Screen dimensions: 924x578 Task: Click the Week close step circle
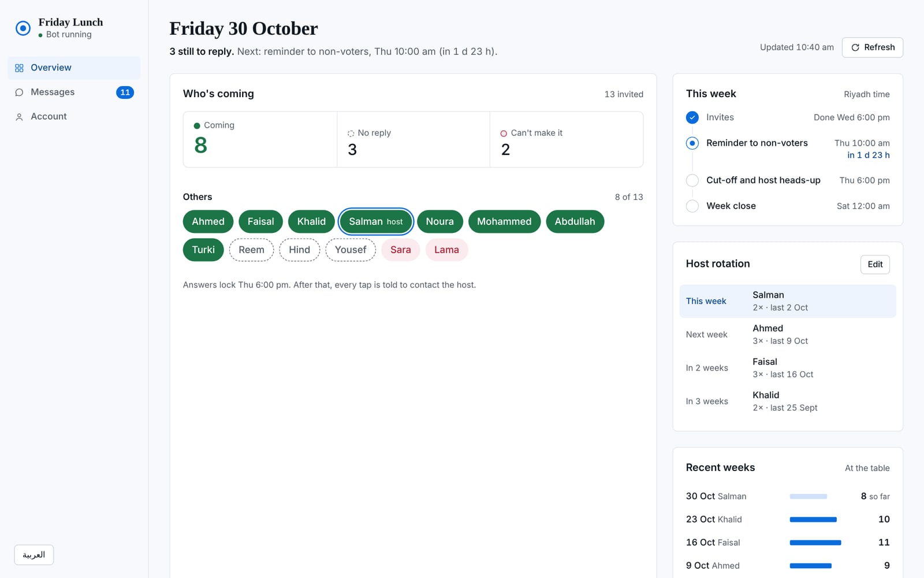click(692, 206)
